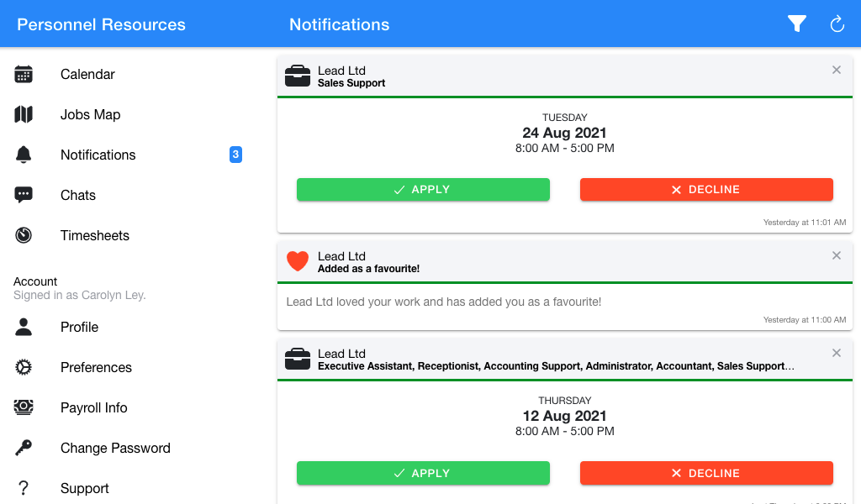The width and height of the screenshot is (861, 504).
Task: Click the Preferences gear icon
Action: (x=24, y=367)
